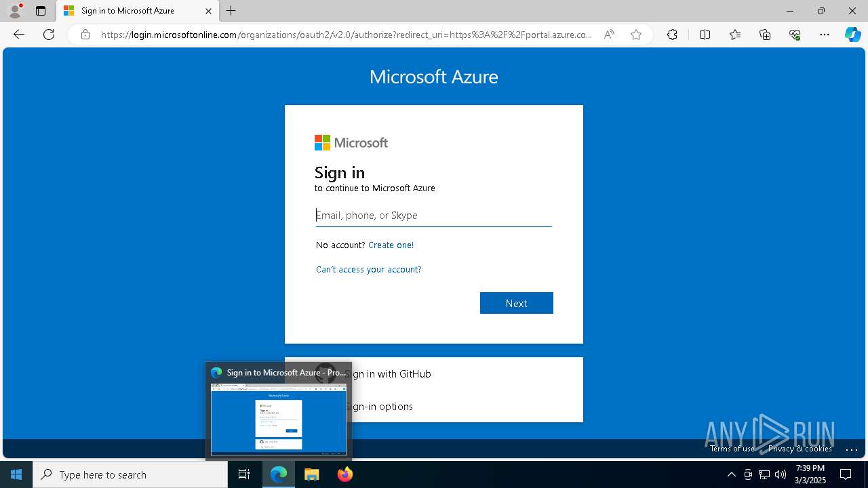Choose Sign in with GitHub
868x488 pixels.
[434, 373]
